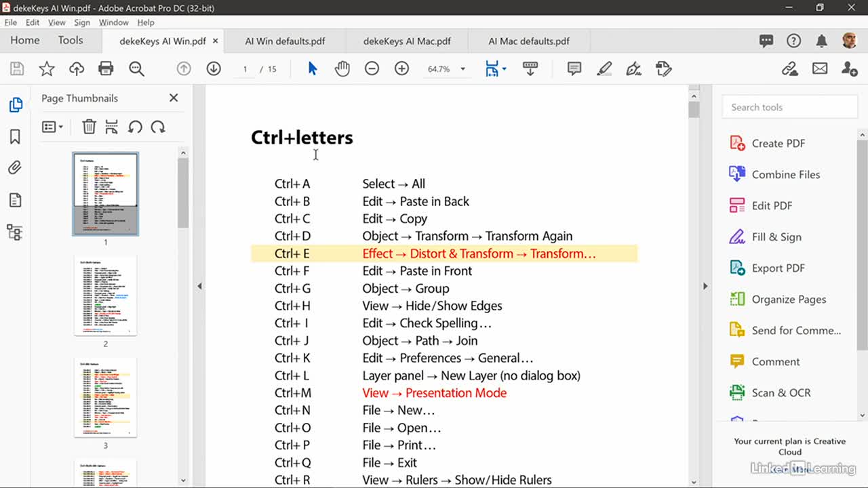This screenshot has width=868, height=488.
Task: Expand the fit page options arrow
Action: tap(504, 69)
